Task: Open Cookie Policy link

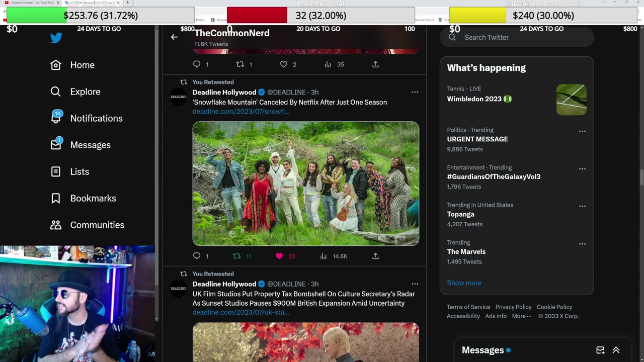Action: point(554,307)
